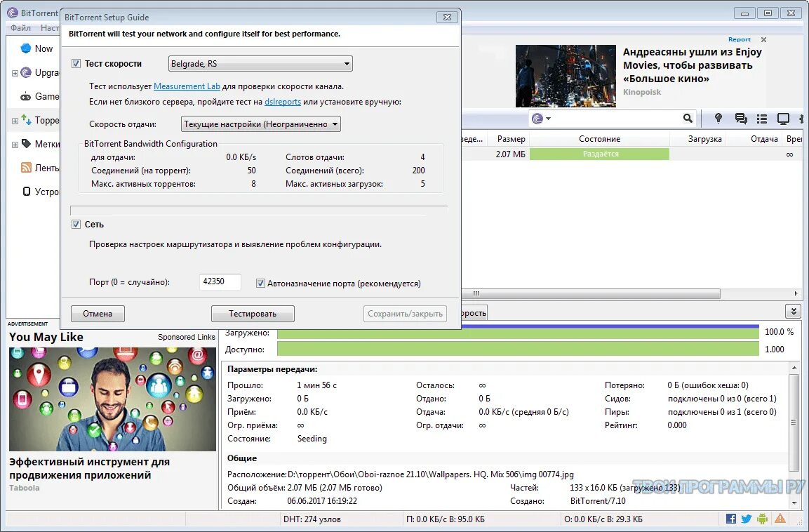Click the RSS Ленты feed icon
Image resolution: width=809 pixels, height=532 pixels.
click(26, 168)
